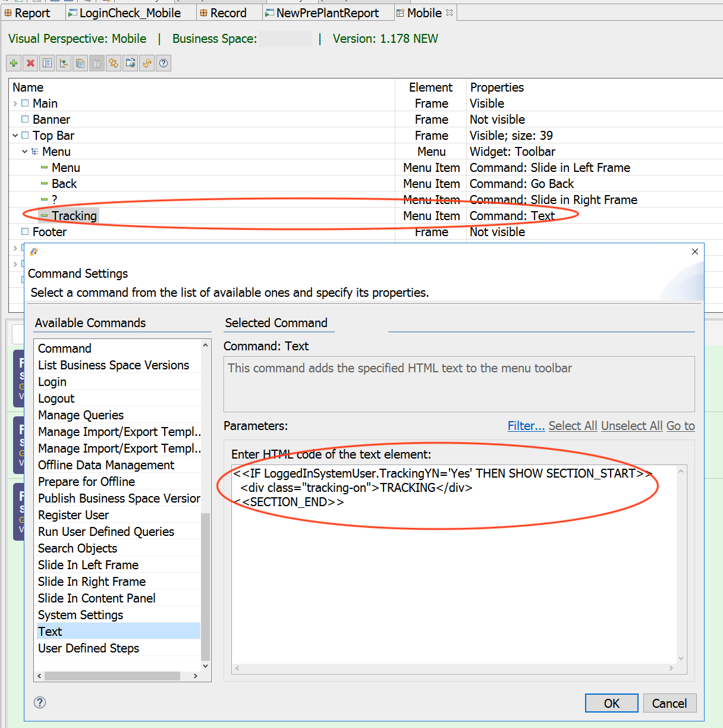Close the Command Settings dialog with X
The height and width of the screenshot is (728, 723).
[x=695, y=252]
